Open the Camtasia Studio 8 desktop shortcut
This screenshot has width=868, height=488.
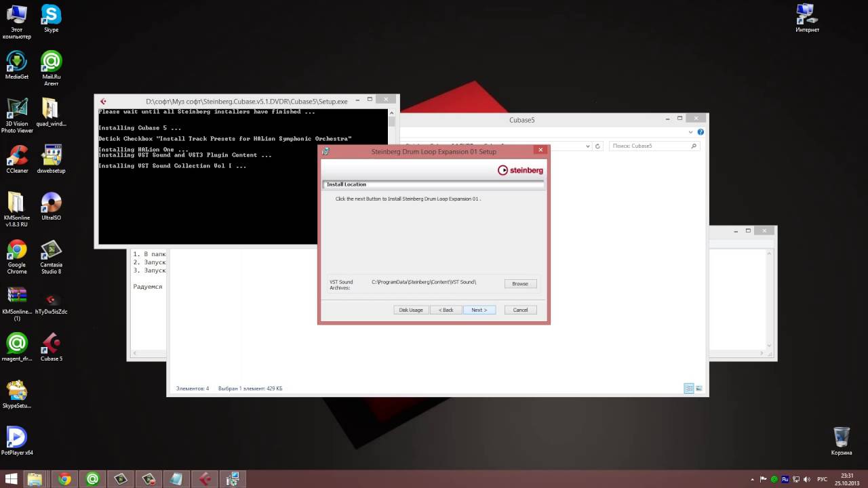[x=51, y=257]
